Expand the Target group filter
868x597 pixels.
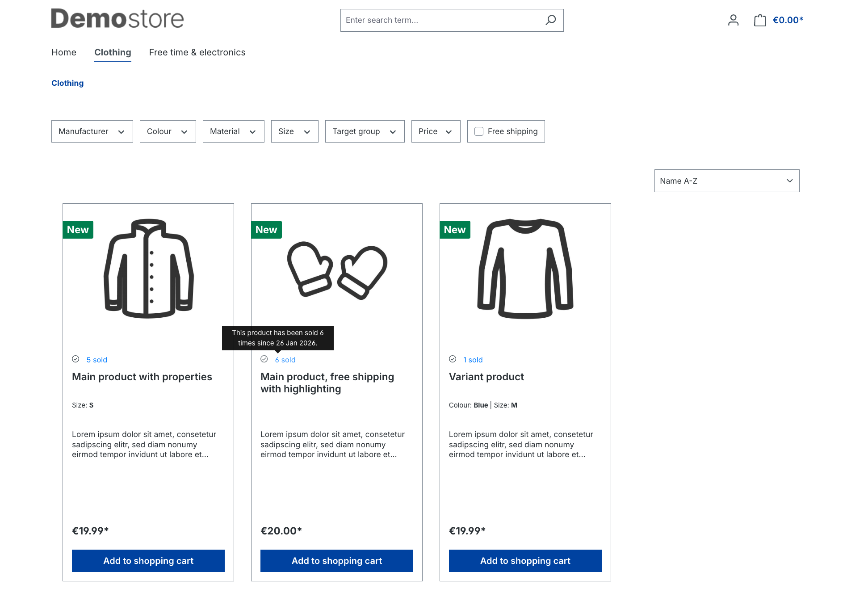click(x=365, y=131)
